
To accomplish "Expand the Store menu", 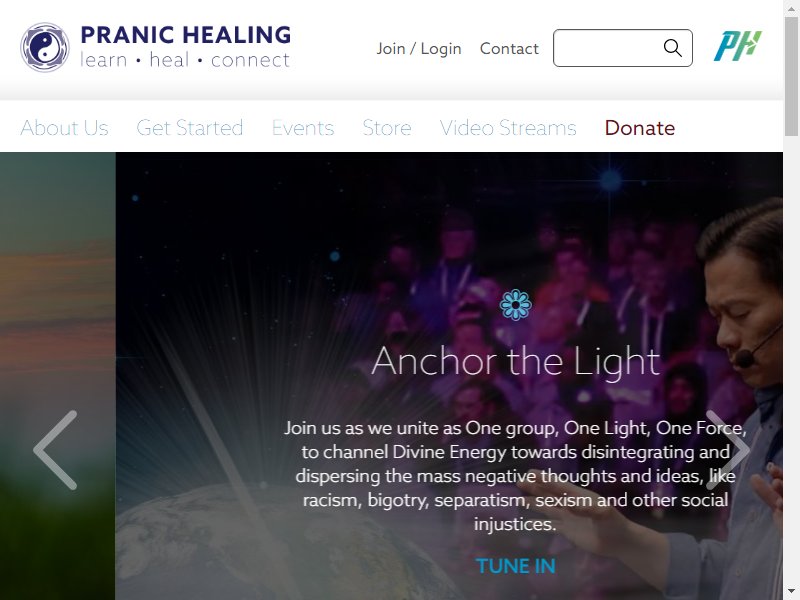I will 387,128.
